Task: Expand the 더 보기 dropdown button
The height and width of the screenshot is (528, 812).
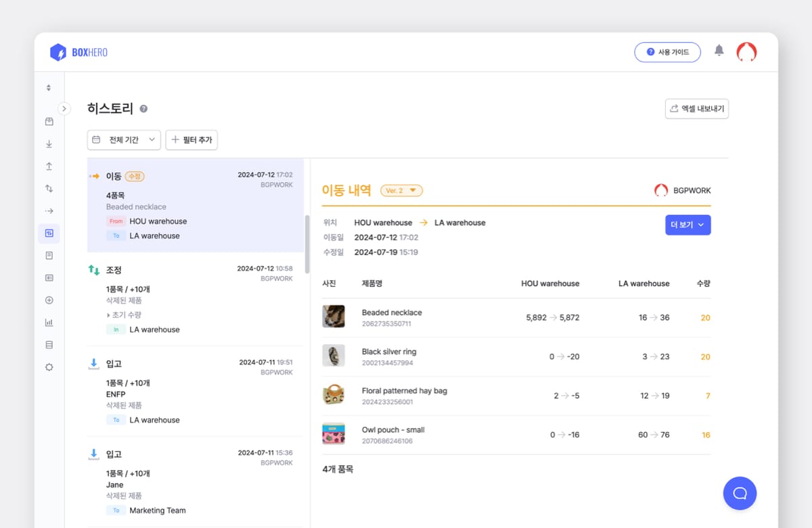Action: 687,225
